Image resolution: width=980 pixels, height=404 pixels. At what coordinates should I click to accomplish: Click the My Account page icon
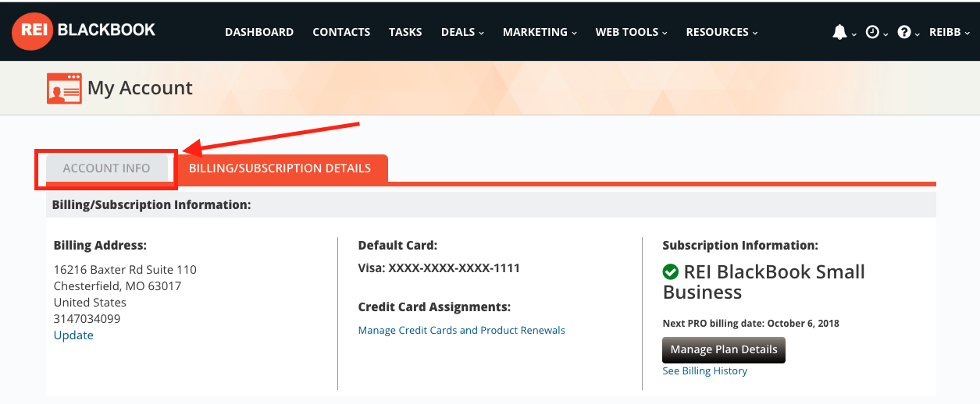pos(64,88)
